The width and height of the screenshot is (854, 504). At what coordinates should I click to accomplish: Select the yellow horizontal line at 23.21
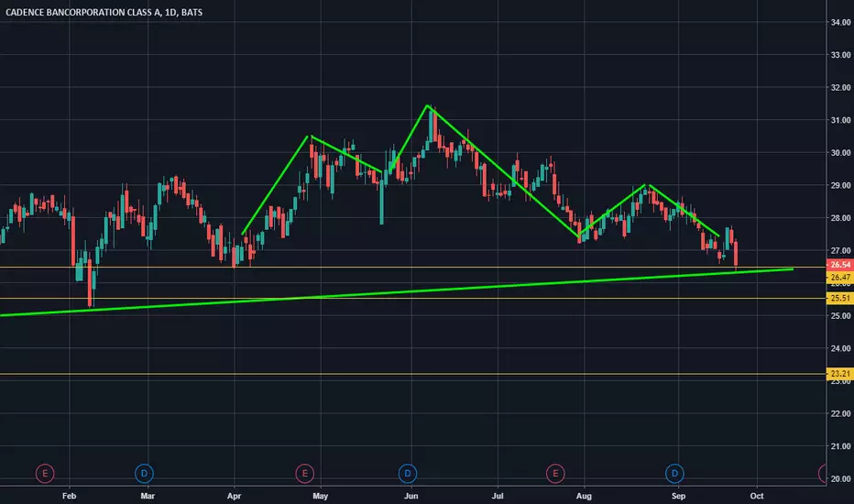(x=413, y=374)
